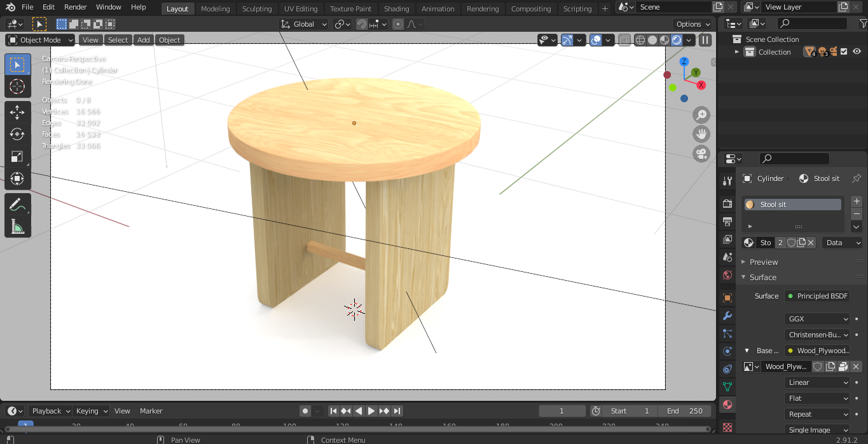Toggle auto keying record button
Viewport: 868px width, 444px height.
tap(305, 411)
